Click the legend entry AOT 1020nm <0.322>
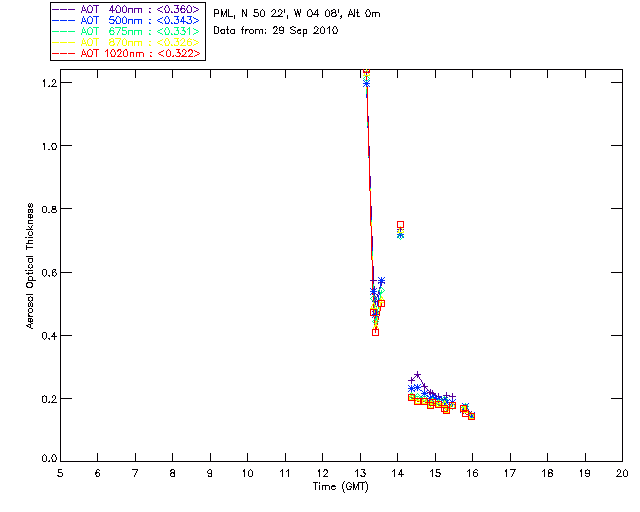Screen dimensions: 640x512 tap(128, 53)
